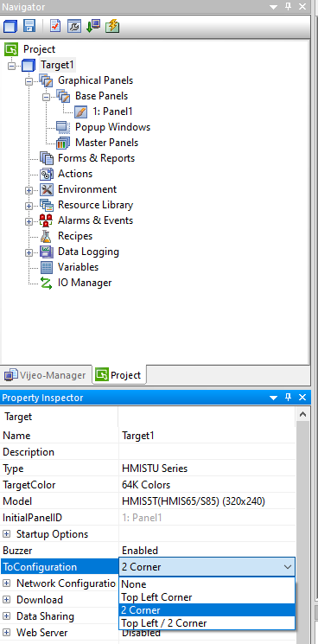Toggle auto-hide pin on Property Inspector

pos(288,398)
